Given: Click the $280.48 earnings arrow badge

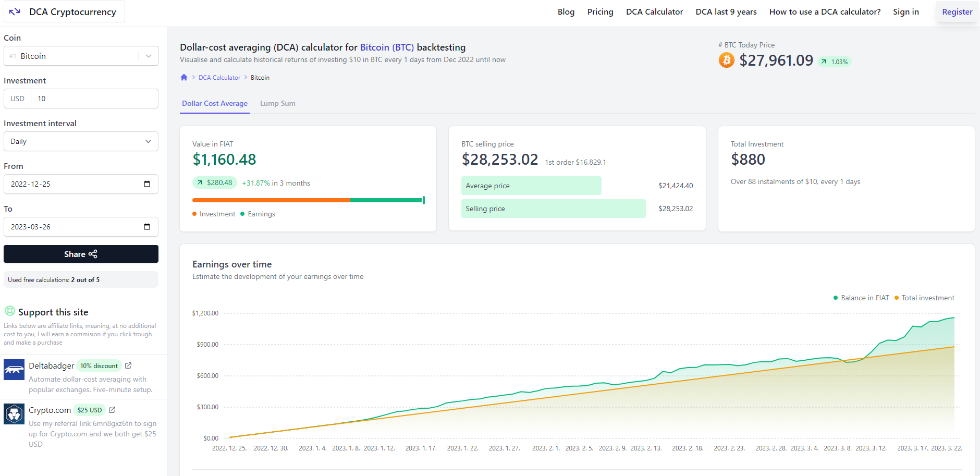Looking at the screenshot, I should coord(215,182).
